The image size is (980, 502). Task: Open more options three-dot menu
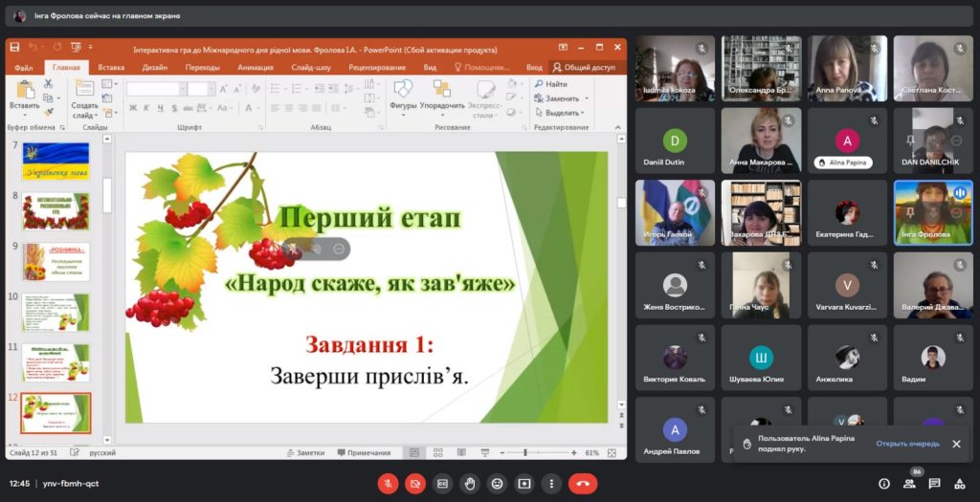tap(550, 484)
